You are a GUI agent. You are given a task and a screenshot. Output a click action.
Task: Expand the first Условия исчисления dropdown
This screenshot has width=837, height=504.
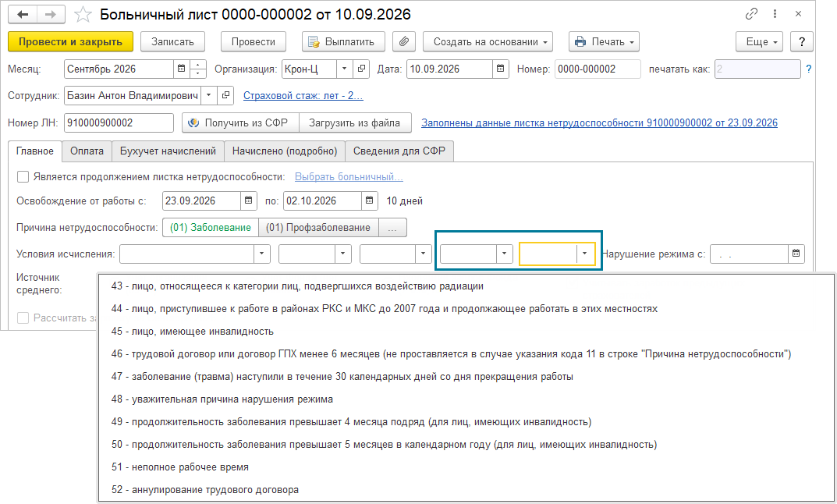click(x=261, y=254)
